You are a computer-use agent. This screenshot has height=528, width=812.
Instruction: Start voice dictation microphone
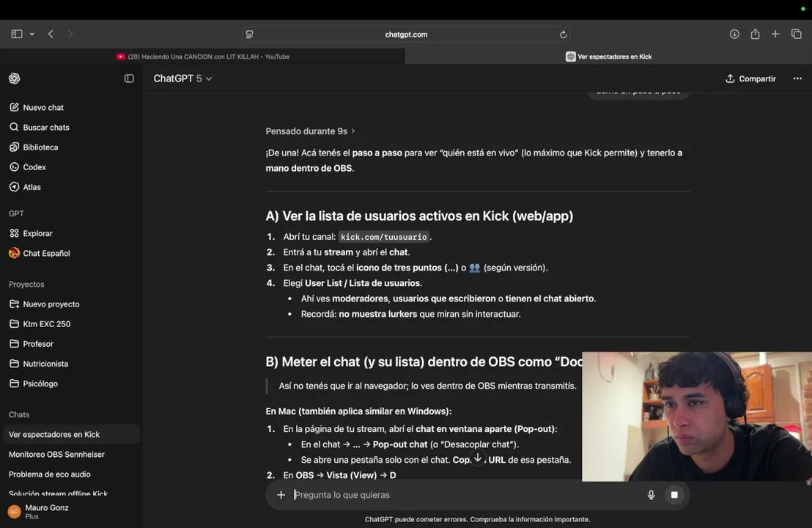[x=651, y=495]
